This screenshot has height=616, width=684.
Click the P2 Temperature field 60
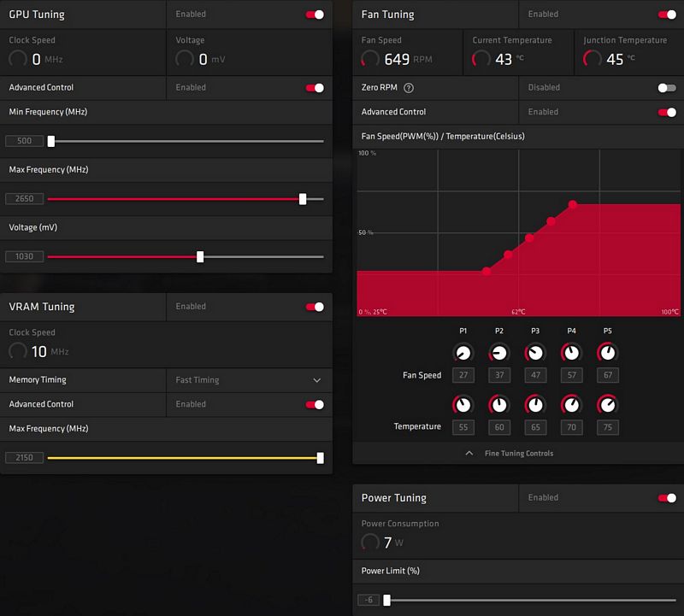(x=499, y=427)
